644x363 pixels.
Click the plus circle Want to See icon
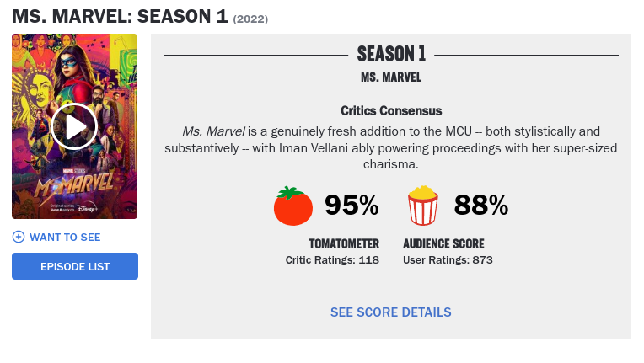(x=19, y=237)
